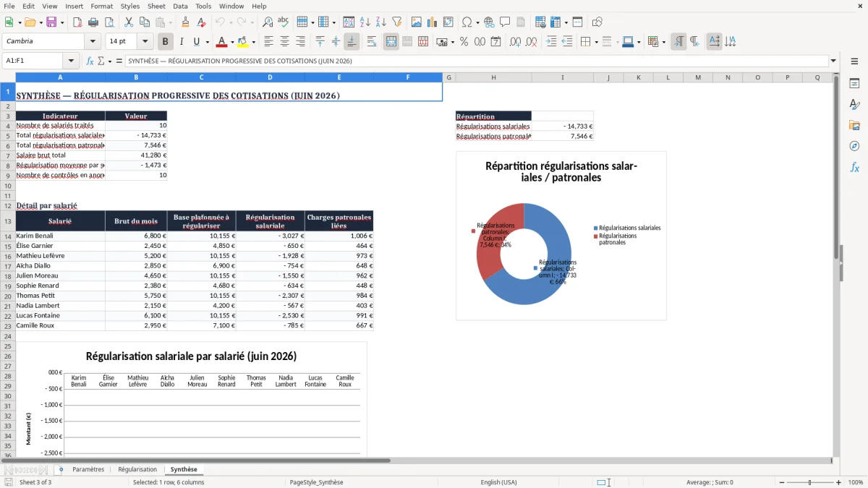Open the File menu
Viewport: 868px width, 488px height.
pyautogui.click(x=9, y=6)
